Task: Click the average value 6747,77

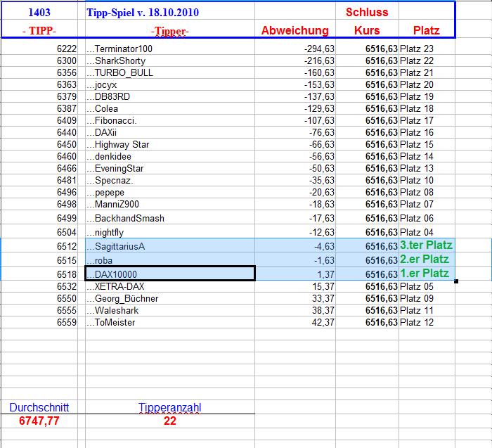Action: [x=39, y=421]
